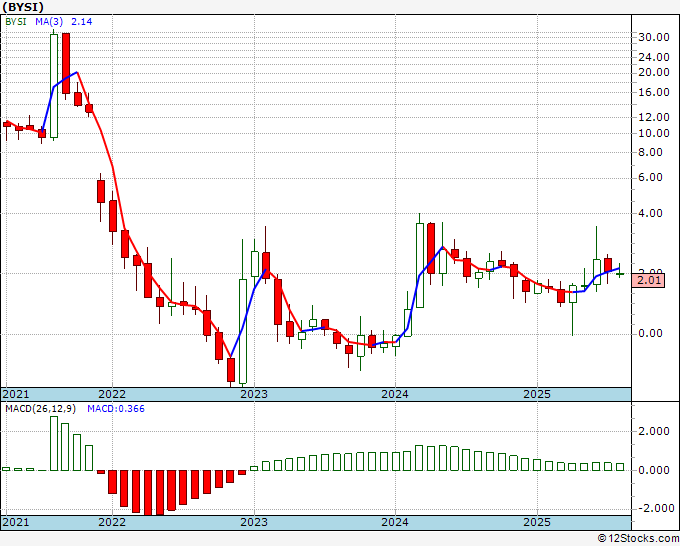Click the tallest green candle near 30.00
The image size is (680, 546).
[54, 85]
